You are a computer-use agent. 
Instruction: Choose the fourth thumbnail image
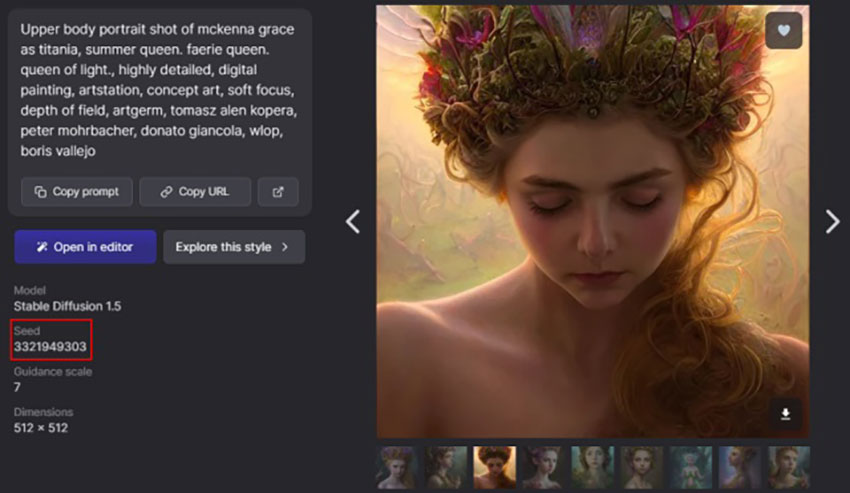[543, 467]
